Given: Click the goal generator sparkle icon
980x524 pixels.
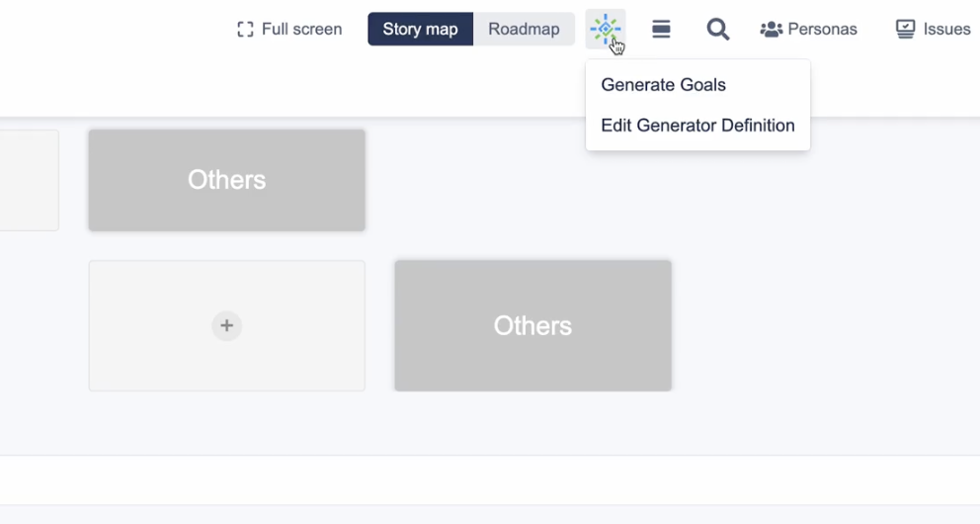Looking at the screenshot, I should [605, 29].
